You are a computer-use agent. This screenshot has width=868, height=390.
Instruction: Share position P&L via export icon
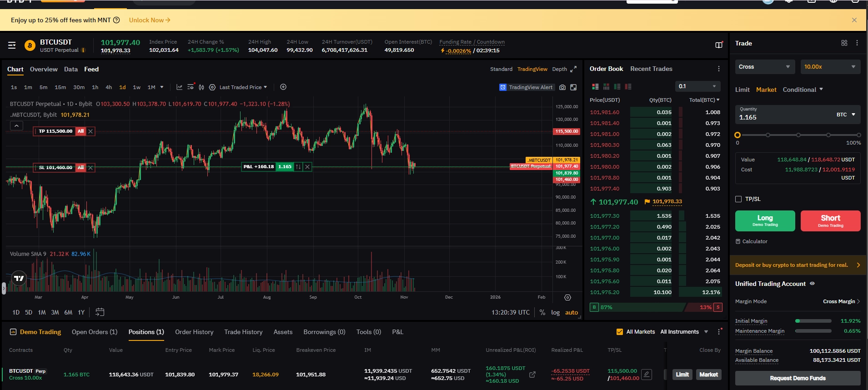click(532, 375)
